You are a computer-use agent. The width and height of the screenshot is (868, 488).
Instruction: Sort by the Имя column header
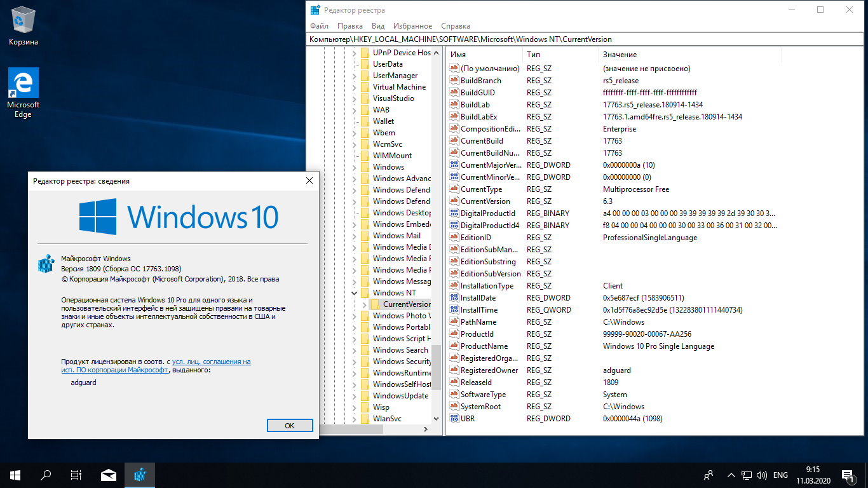484,55
